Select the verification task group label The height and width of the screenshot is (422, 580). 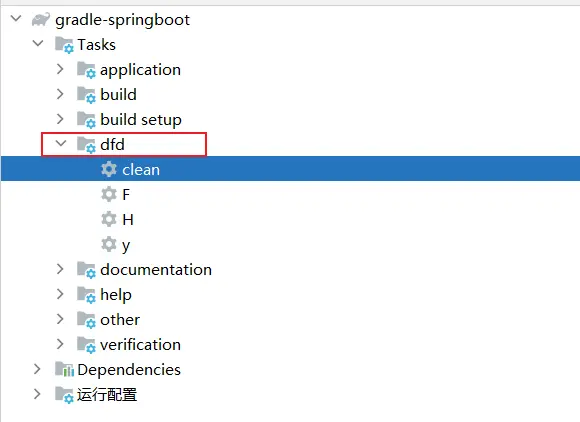point(140,345)
